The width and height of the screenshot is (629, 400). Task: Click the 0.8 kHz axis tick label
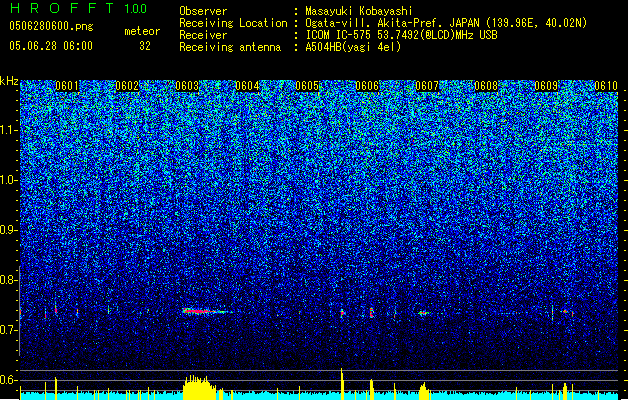(x=8, y=280)
